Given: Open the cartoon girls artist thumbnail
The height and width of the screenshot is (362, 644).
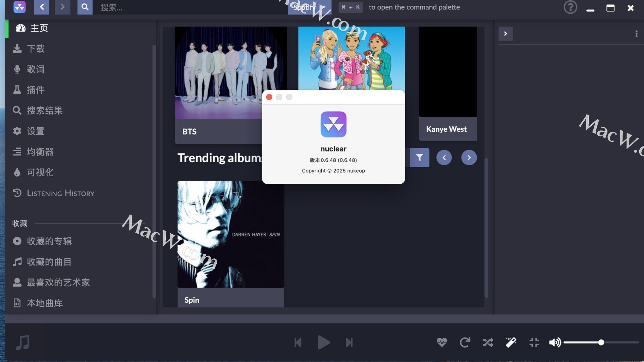Looking at the screenshot, I should coord(352,58).
